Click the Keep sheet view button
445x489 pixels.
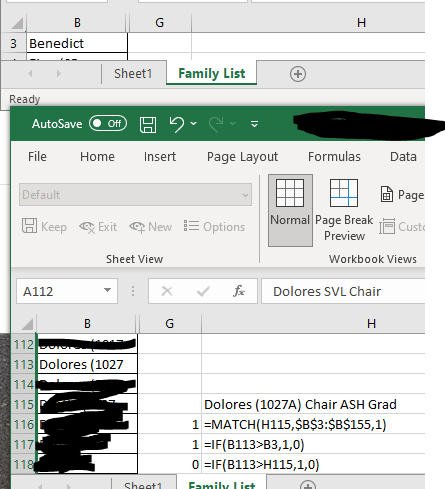coord(44,227)
